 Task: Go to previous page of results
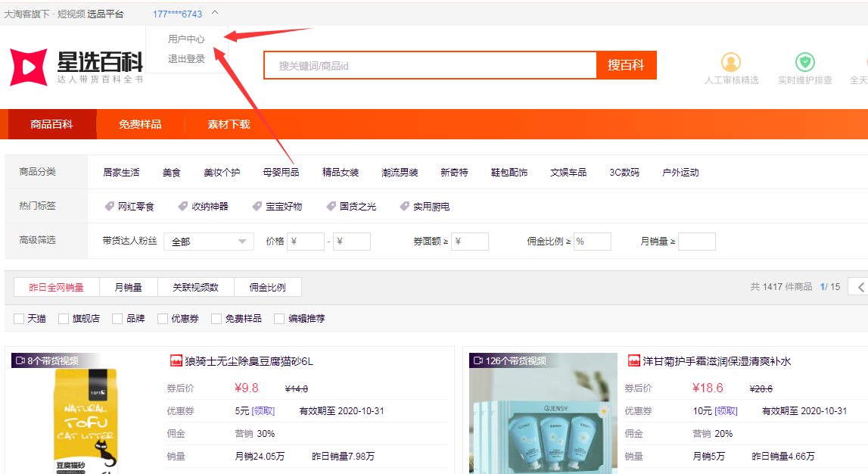860,287
